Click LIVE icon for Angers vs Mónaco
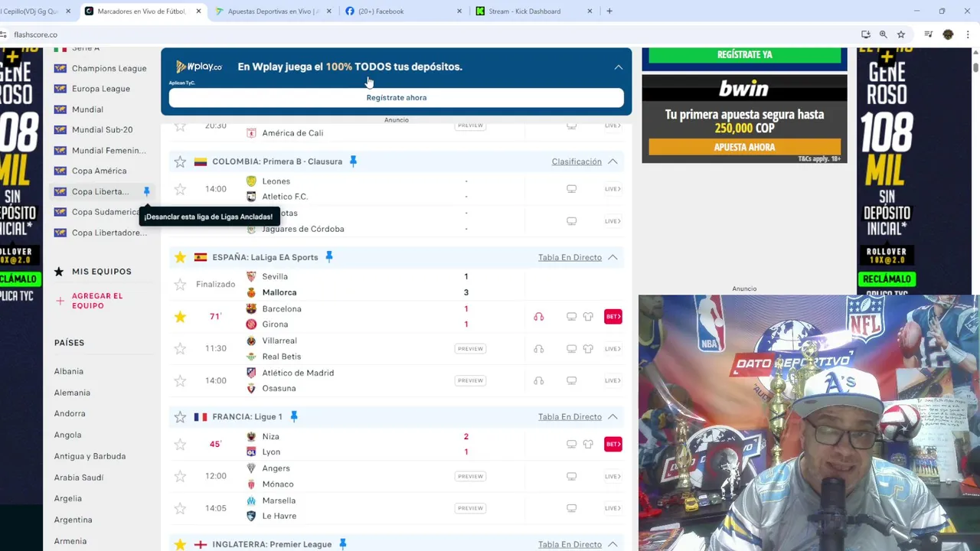Screen dimensions: 980x551 (613, 476)
